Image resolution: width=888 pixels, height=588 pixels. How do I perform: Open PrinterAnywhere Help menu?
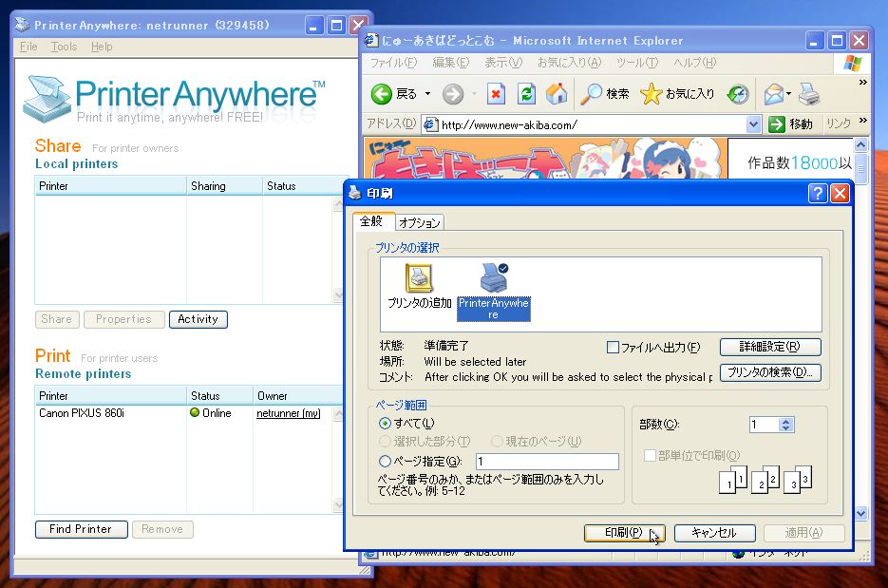pyautogui.click(x=102, y=47)
